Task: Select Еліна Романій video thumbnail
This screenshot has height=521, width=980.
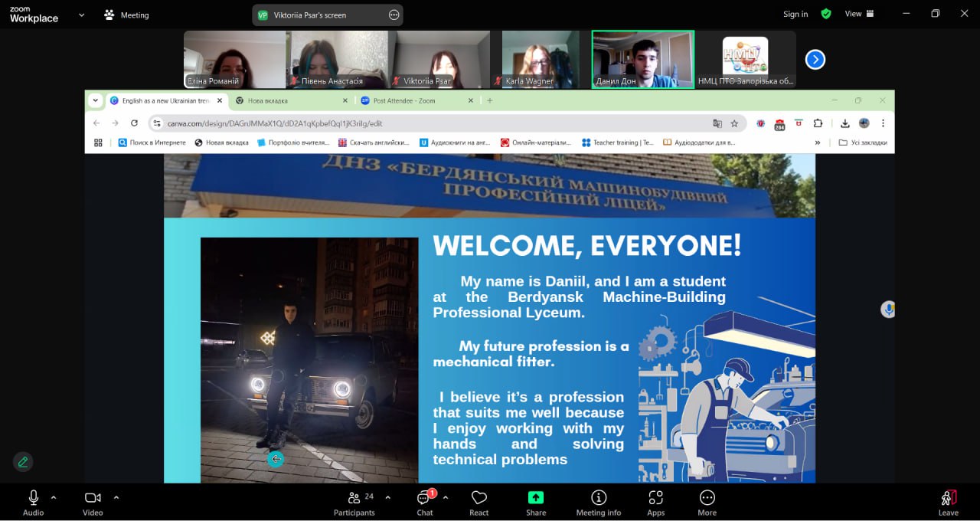Action: pos(234,60)
